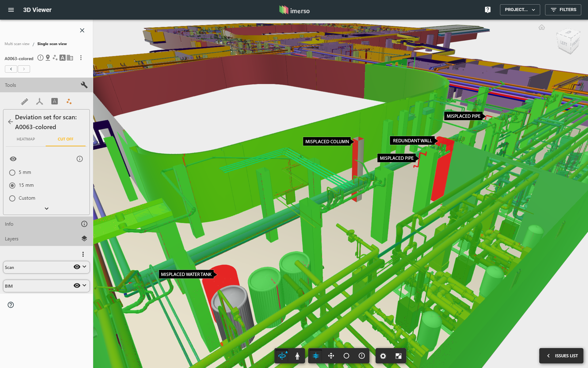Click MISPLACED PIPE label near red wall
The height and width of the screenshot is (368, 588).
[x=397, y=158]
